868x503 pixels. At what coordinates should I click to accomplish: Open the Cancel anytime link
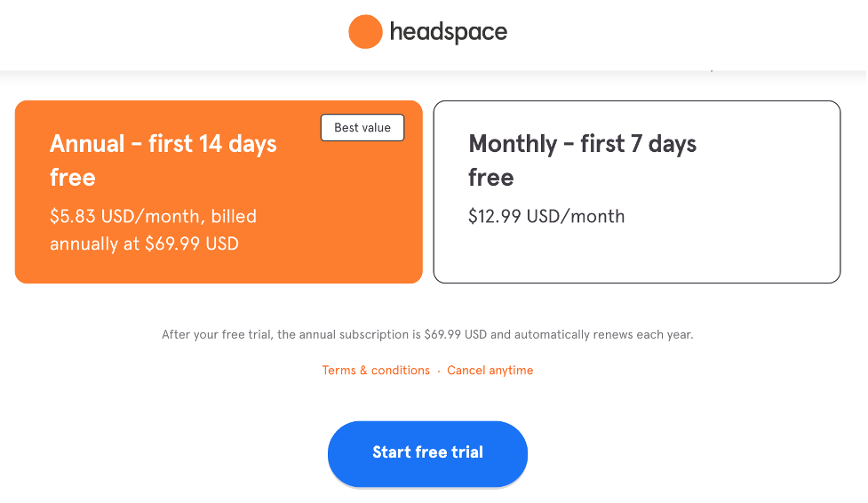click(x=490, y=370)
